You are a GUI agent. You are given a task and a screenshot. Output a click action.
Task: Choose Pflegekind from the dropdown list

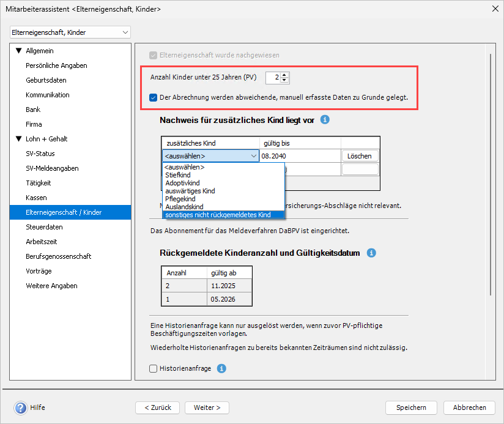[180, 199]
